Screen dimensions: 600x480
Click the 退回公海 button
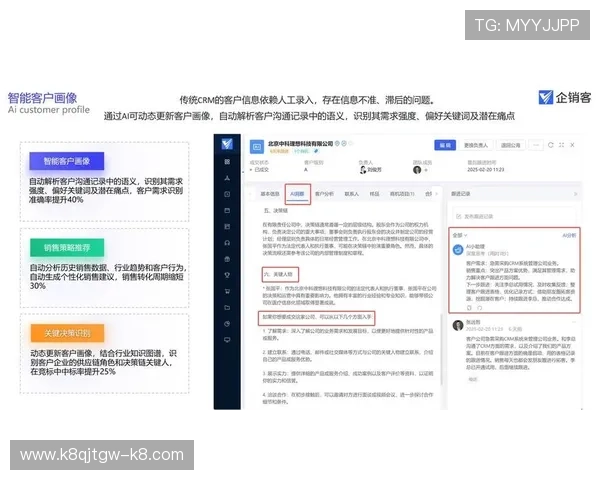(510, 145)
